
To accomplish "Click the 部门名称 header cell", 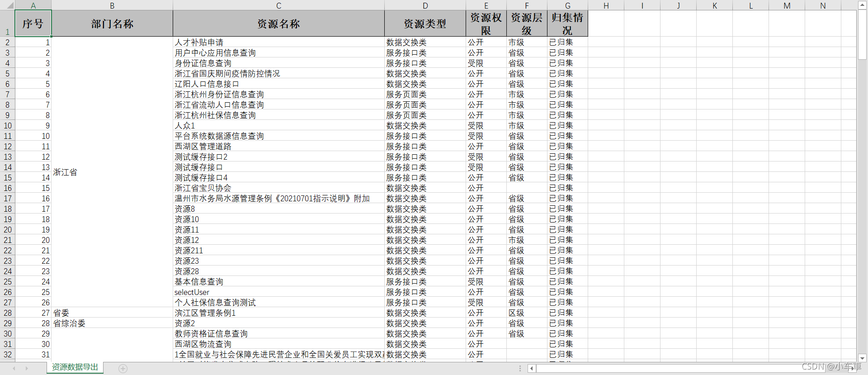I will [x=112, y=24].
